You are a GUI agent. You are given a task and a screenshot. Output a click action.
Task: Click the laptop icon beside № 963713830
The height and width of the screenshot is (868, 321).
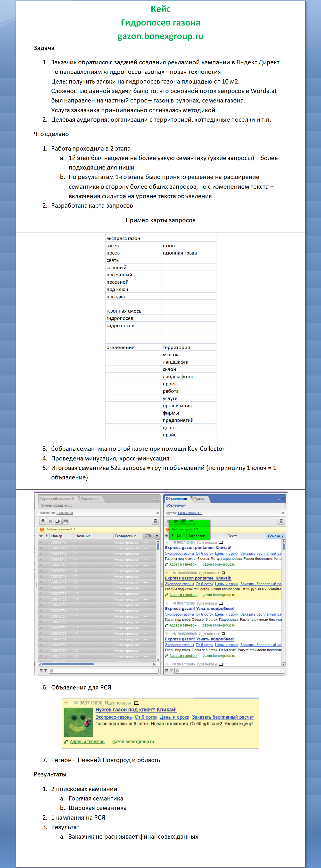pyautogui.click(x=136, y=703)
